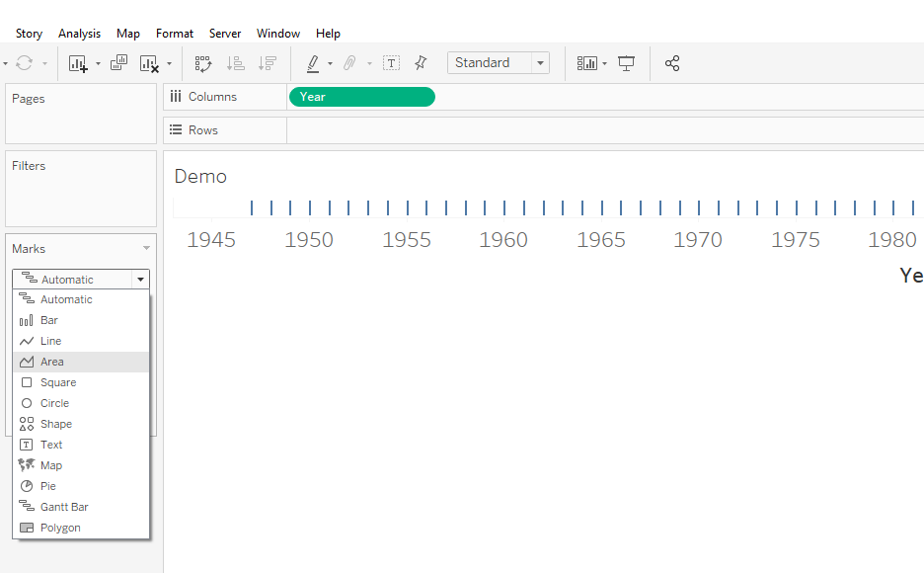Open the Story menu

click(29, 34)
